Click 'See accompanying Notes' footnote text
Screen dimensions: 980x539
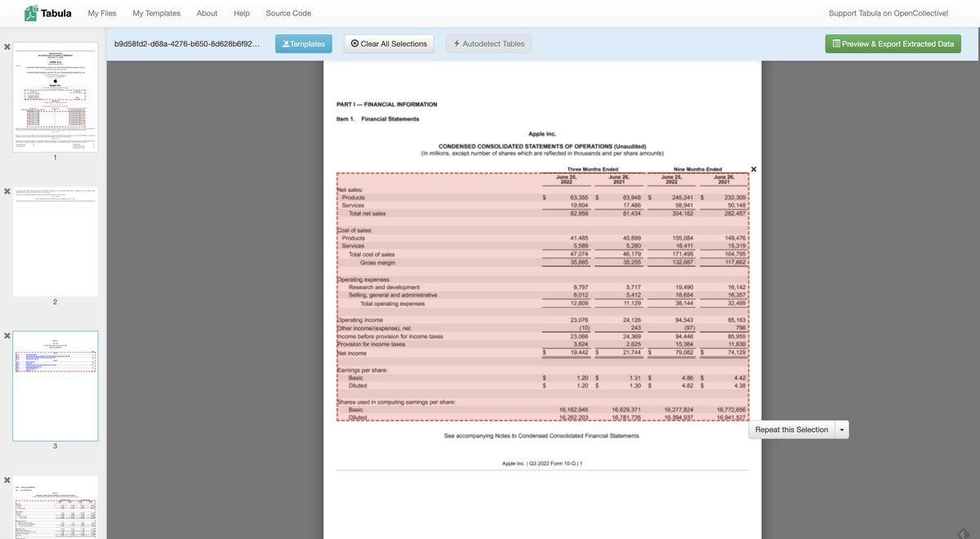pyautogui.click(x=542, y=436)
